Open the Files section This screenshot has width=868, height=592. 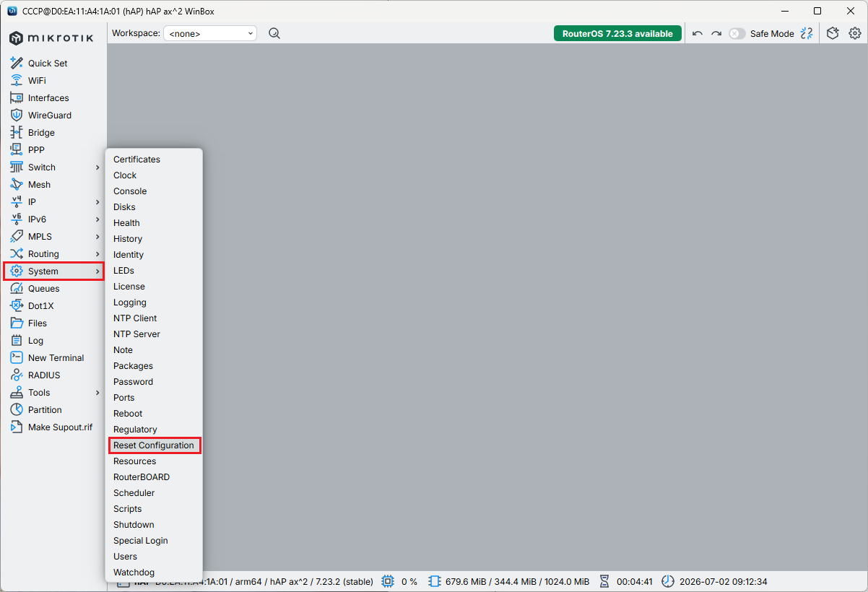[28, 323]
